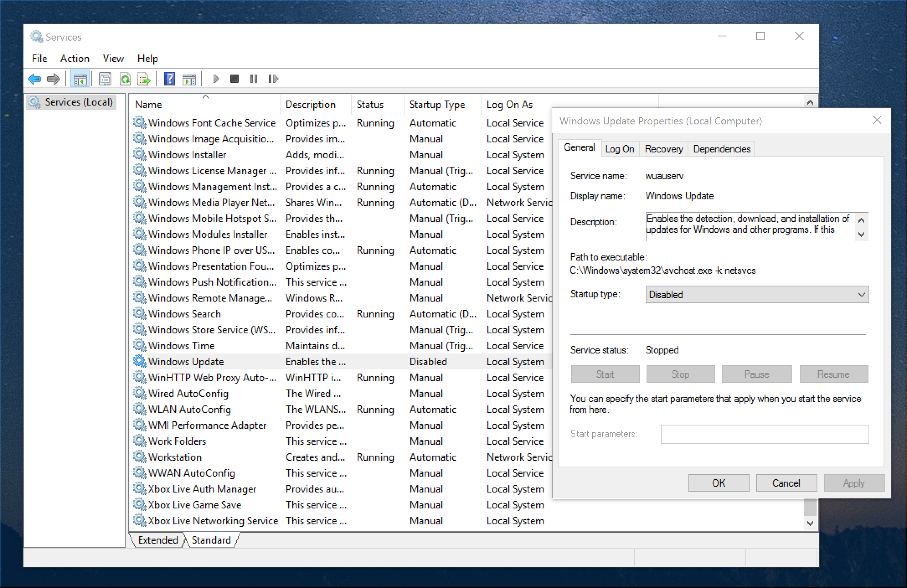907x588 pixels.
Task: Switch to the Extended view tab
Action: coord(158,540)
